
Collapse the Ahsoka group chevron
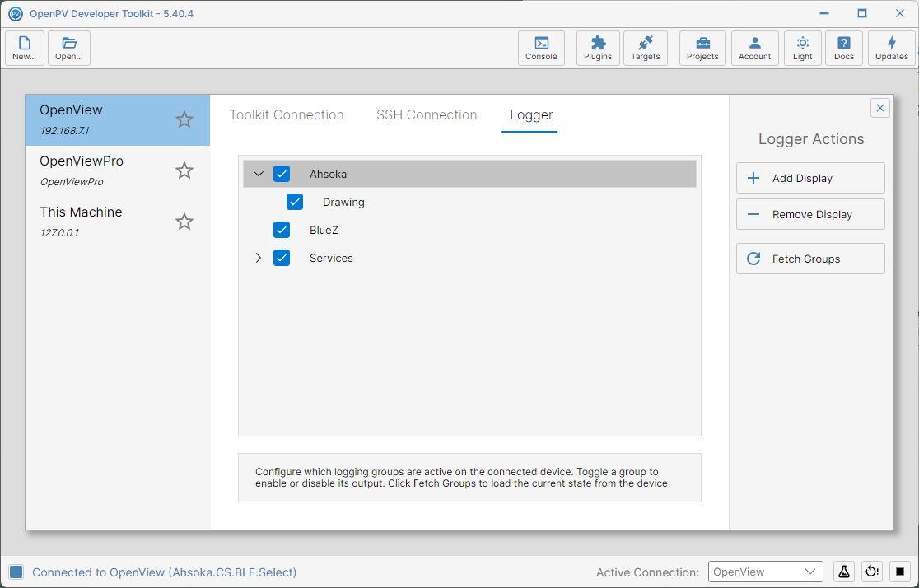click(259, 174)
